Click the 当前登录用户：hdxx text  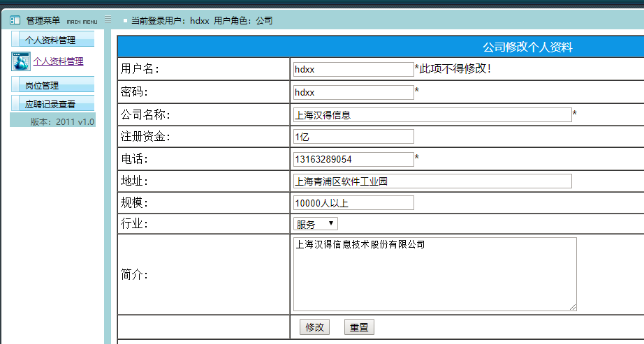click(x=170, y=20)
